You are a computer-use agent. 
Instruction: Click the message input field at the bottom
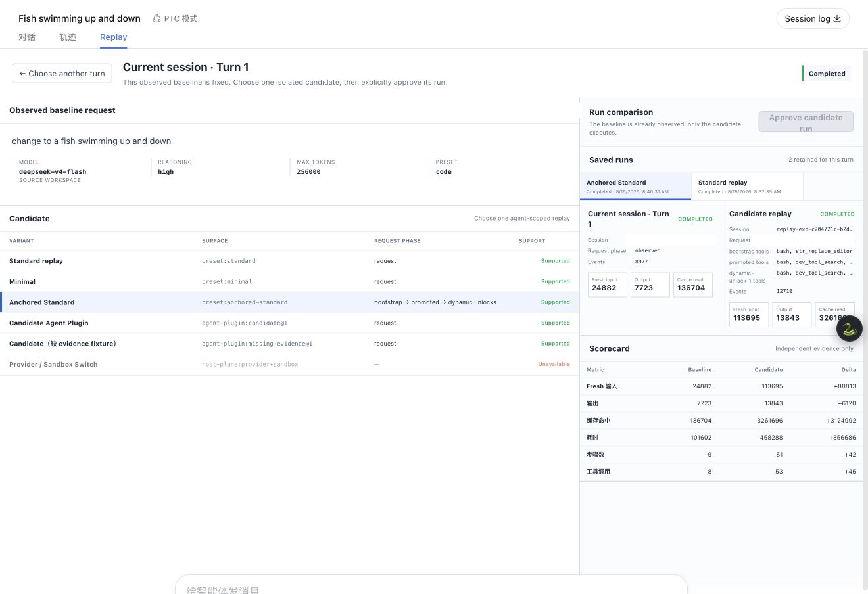431,586
